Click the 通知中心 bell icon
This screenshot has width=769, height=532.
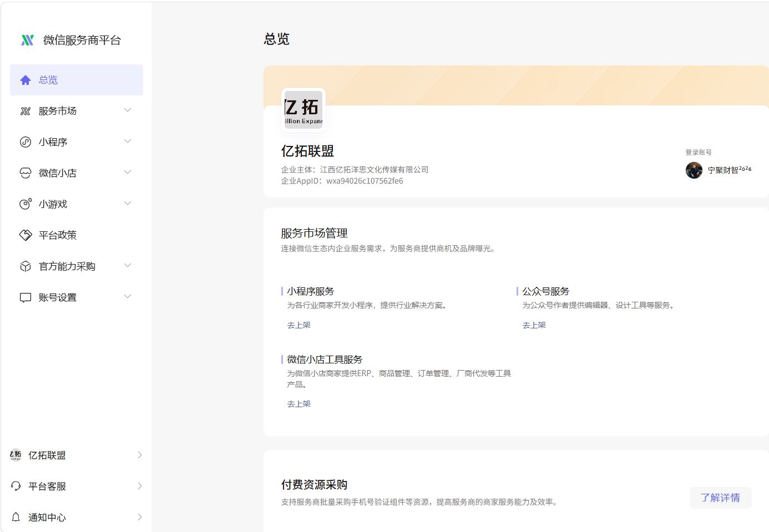[x=16, y=517]
